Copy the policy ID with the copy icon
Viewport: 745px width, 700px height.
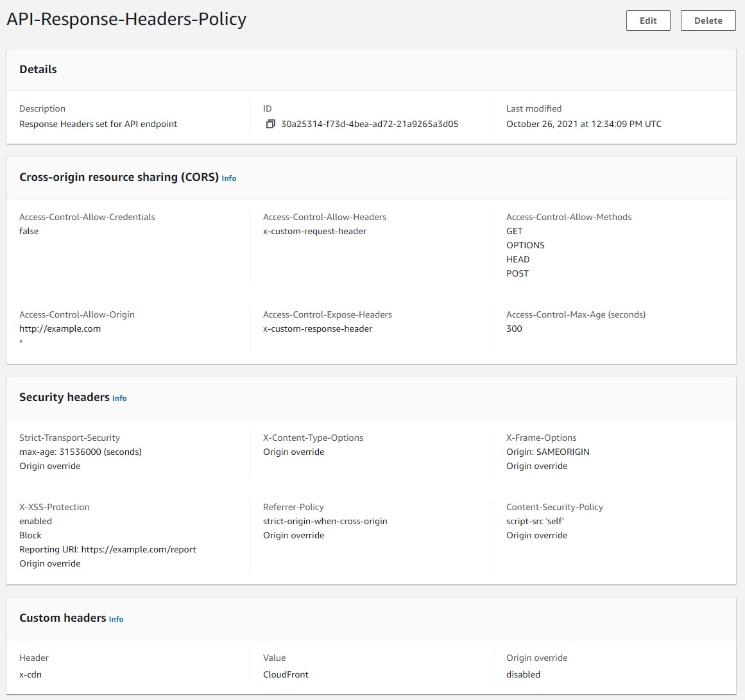(270, 124)
